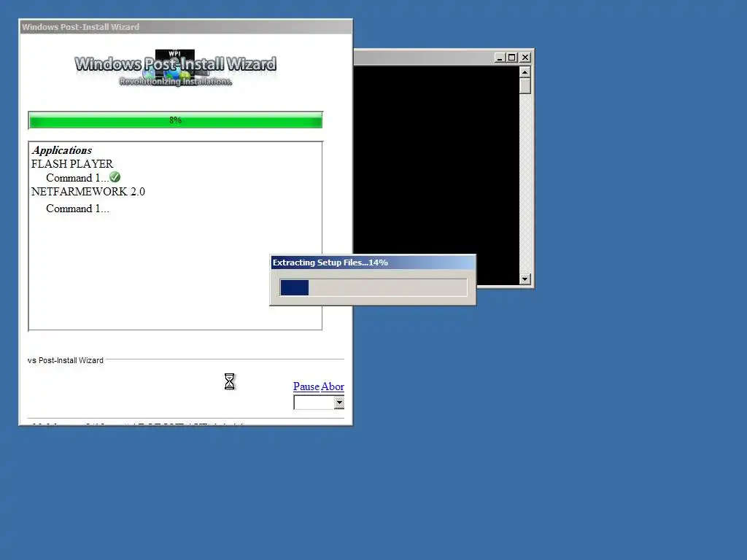Screen dimensions: 747x560
Task: Open the dropdown below the Pause link
Action: click(338, 402)
